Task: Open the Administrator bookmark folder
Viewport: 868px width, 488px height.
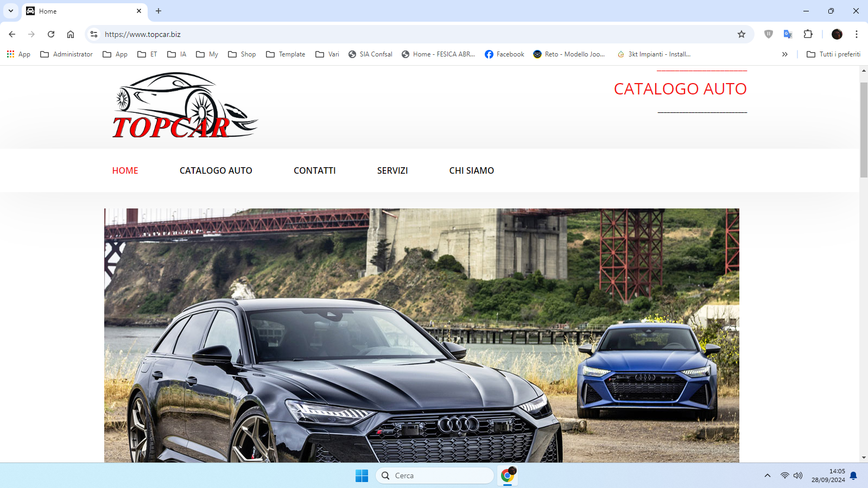Action: [66, 54]
